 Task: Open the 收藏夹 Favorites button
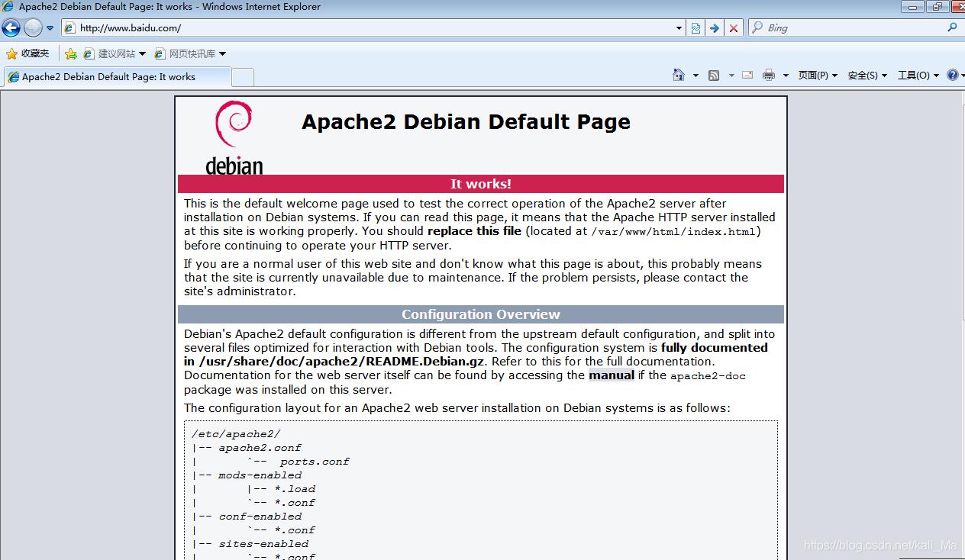pos(27,53)
